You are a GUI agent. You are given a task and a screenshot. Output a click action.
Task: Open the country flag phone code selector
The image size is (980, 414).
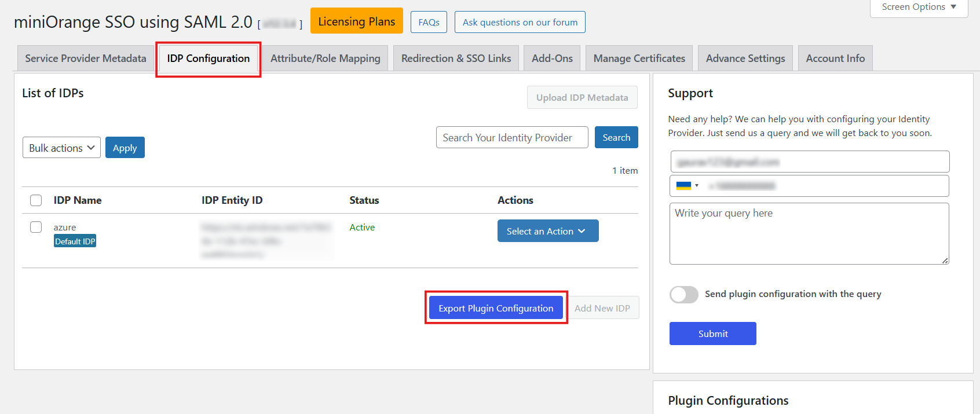coord(688,186)
